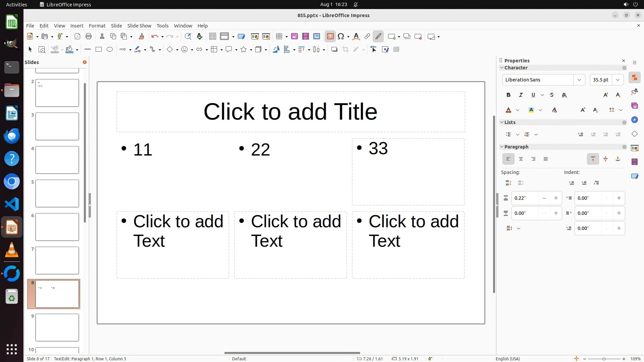Insert a special character with the Omega icon

pos(341,37)
